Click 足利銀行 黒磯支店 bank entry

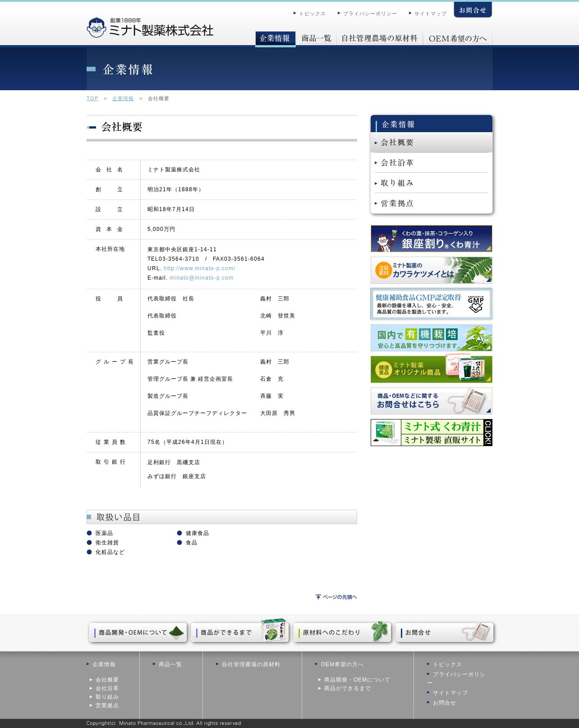[x=174, y=462]
